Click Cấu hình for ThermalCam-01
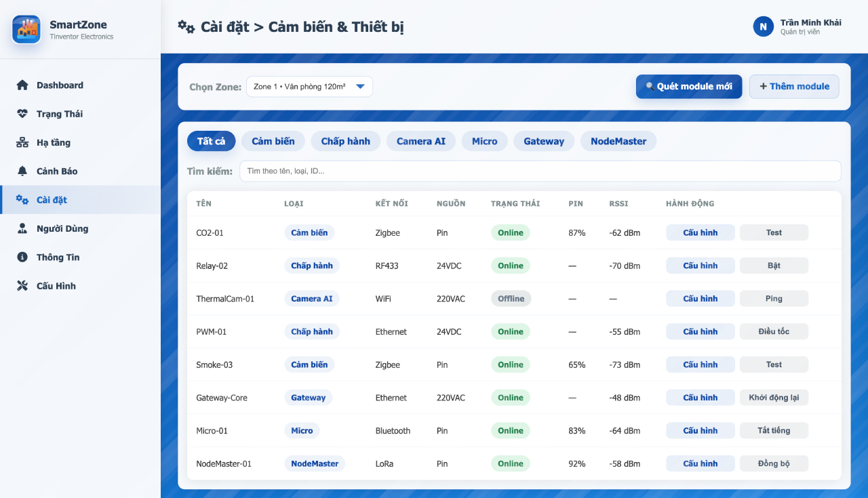Image resolution: width=868 pixels, height=498 pixels. click(x=700, y=299)
